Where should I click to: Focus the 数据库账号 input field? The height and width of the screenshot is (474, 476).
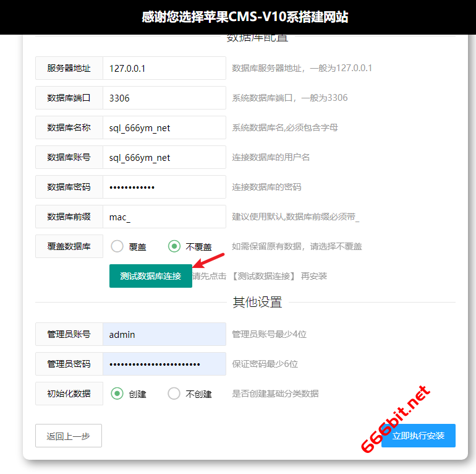coord(164,157)
